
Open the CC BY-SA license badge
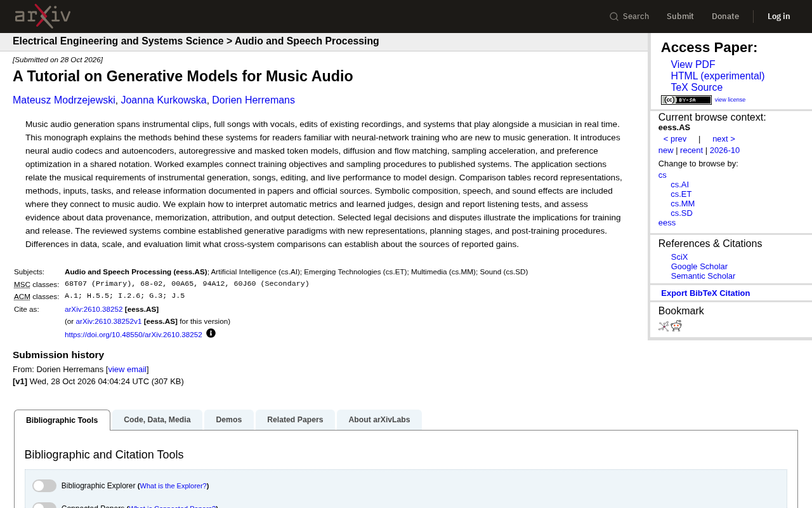686,100
